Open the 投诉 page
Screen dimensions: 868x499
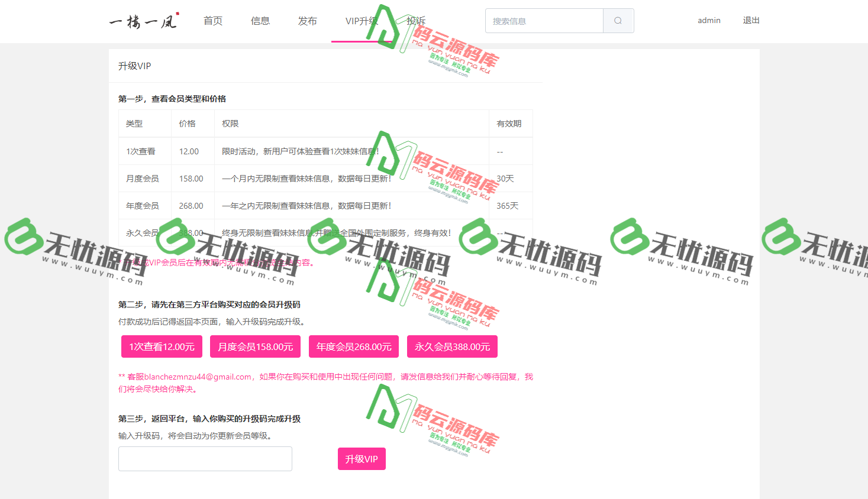tap(415, 20)
